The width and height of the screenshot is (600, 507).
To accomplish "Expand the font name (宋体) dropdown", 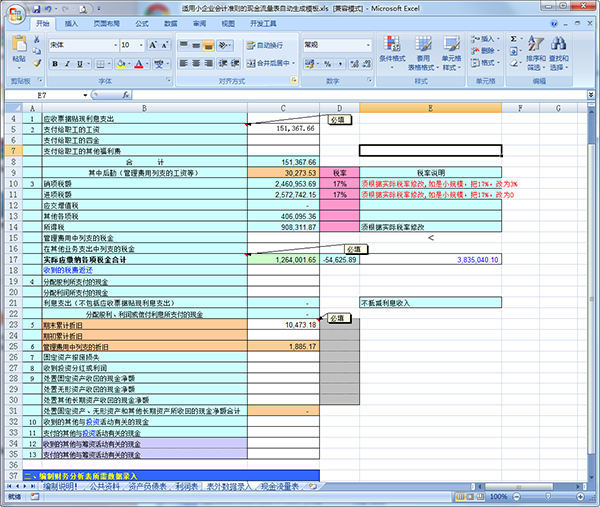I will (x=116, y=45).
